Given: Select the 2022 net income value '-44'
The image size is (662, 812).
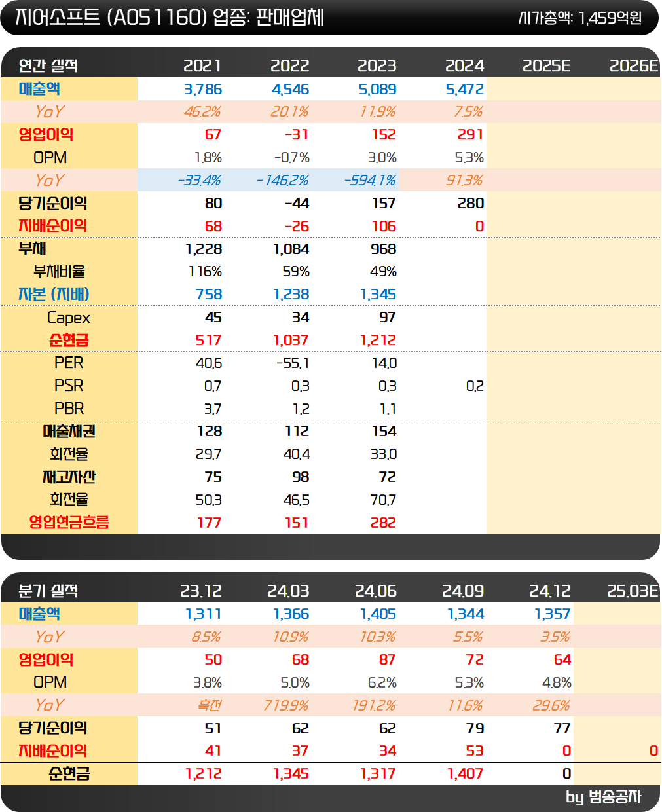Looking at the screenshot, I should 297,204.
